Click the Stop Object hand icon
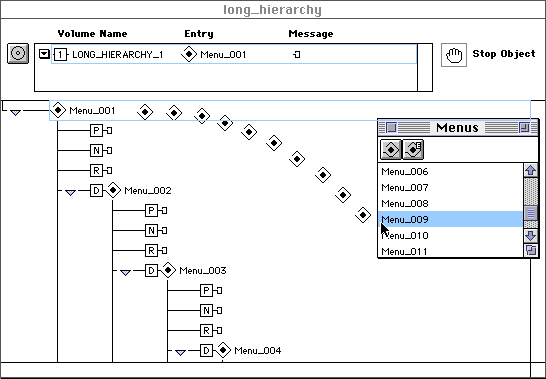 tap(454, 55)
